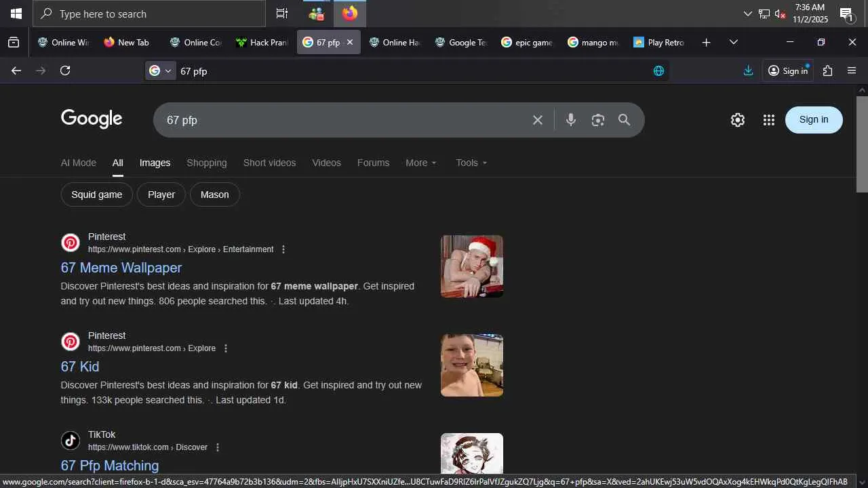This screenshot has height=488, width=868.
Task: Switch to the epic games tab
Action: point(527,42)
